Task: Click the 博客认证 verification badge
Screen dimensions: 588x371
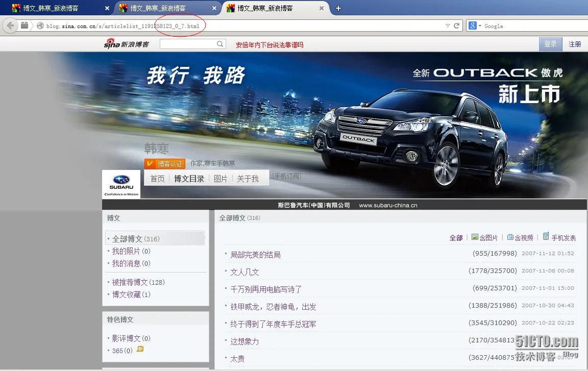Action: coord(165,164)
